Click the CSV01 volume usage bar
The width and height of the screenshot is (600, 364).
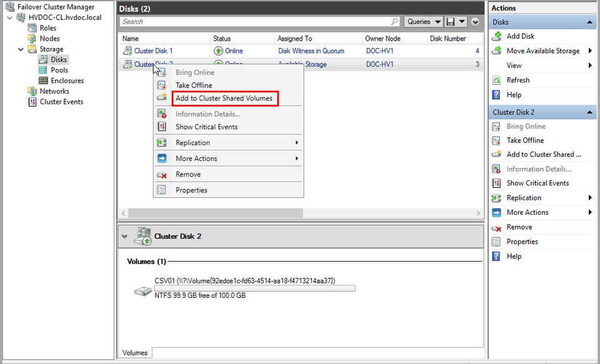click(255, 288)
